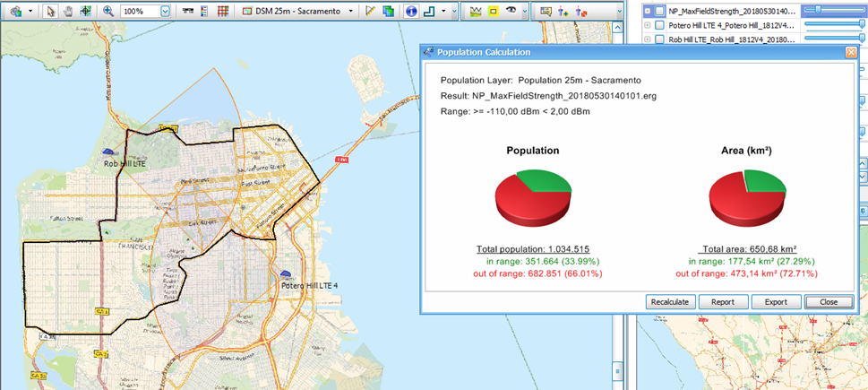Click in range: 351.664 (33.99%) text

pos(543,261)
